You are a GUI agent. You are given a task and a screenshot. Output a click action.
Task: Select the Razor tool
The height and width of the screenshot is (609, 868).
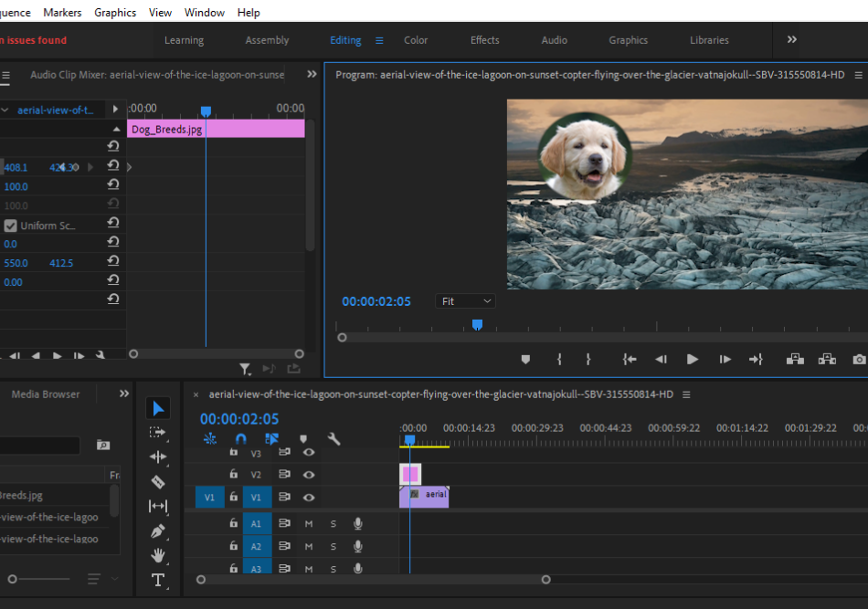[158, 482]
